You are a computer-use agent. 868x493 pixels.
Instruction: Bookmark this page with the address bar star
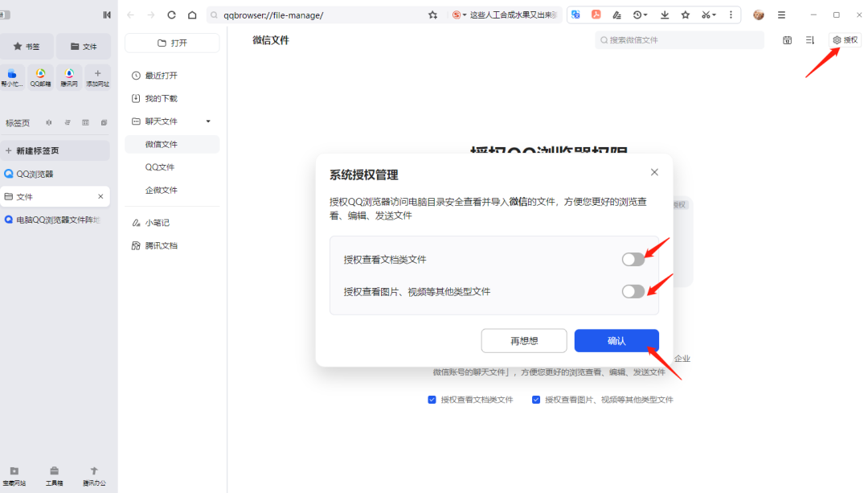click(433, 15)
